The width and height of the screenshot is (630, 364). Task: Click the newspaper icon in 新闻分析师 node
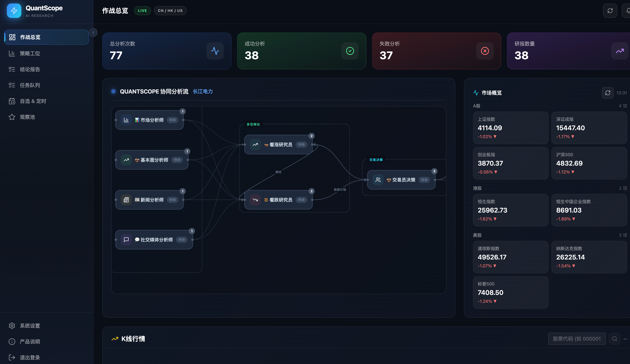coord(126,200)
